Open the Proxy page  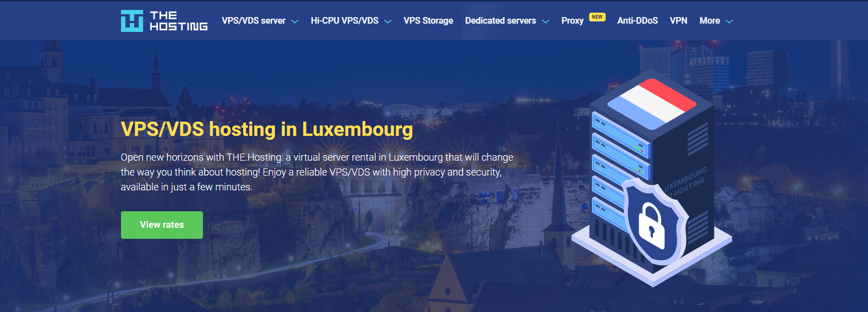572,21
